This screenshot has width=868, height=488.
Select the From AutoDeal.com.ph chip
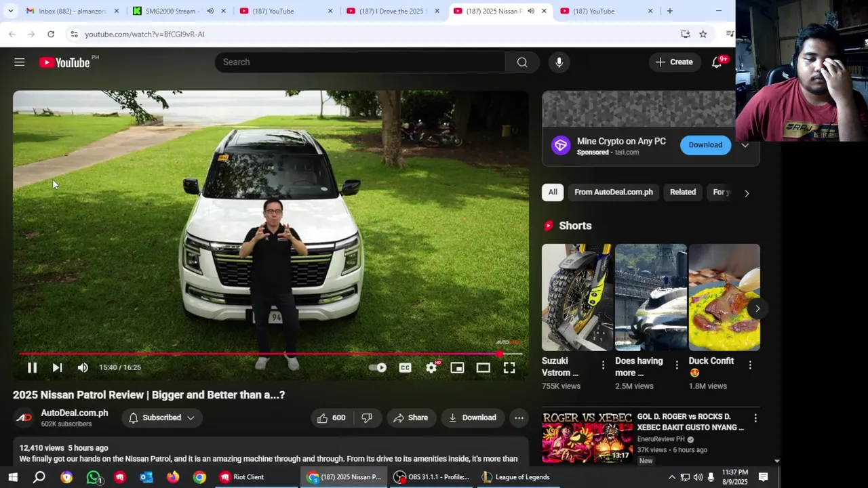(x=614, y=192)
